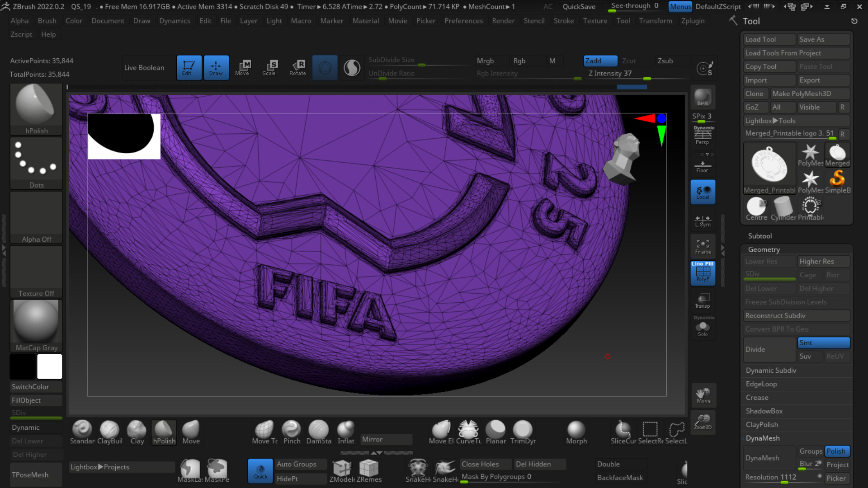
Task: Open the MatCap Gray material selector
Action: [36, 326]
